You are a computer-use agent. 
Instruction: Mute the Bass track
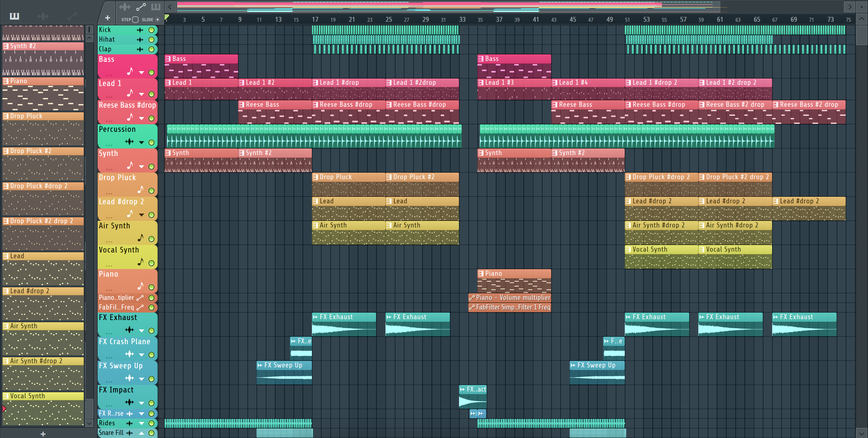point(152,72)
